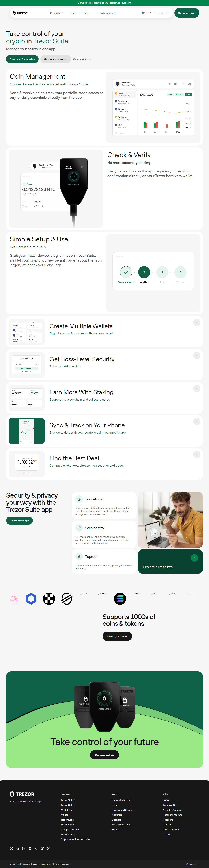This screenshot has width=209, height=868.
Task: Click the Solana coin logo
Action: [120, 598]
